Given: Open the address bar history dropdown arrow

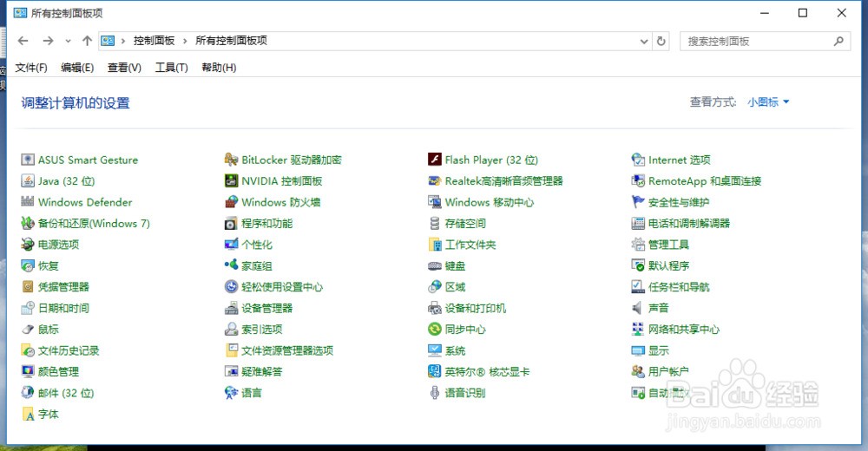Looking at the screenshot, I should pyautogui.click(x=644, y=41).
